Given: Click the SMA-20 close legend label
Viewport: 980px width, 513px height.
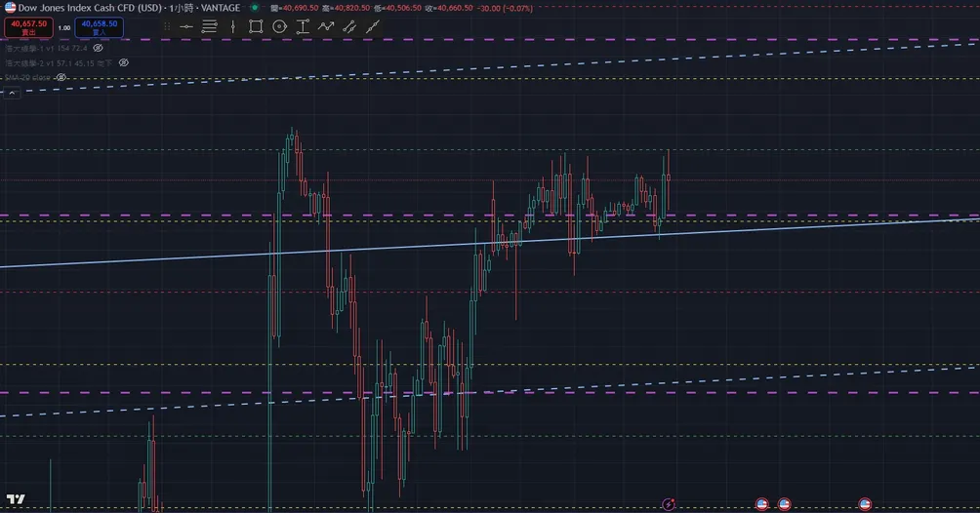Looking at the screenshot, I should pyautogui.click(x=28, y=77).
